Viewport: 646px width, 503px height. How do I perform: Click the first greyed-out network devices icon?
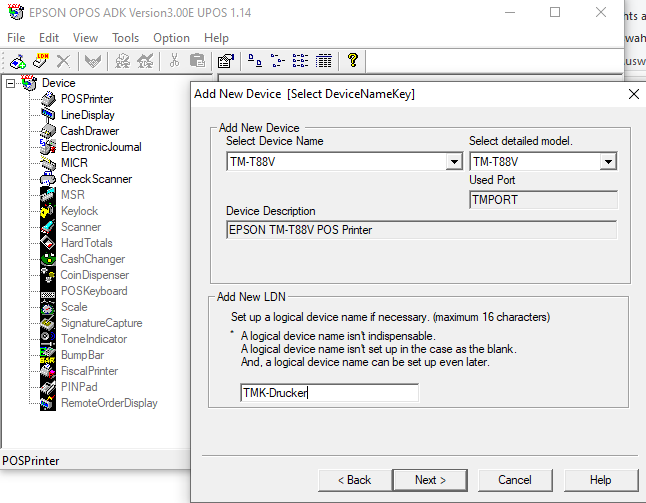coord(122,61)
